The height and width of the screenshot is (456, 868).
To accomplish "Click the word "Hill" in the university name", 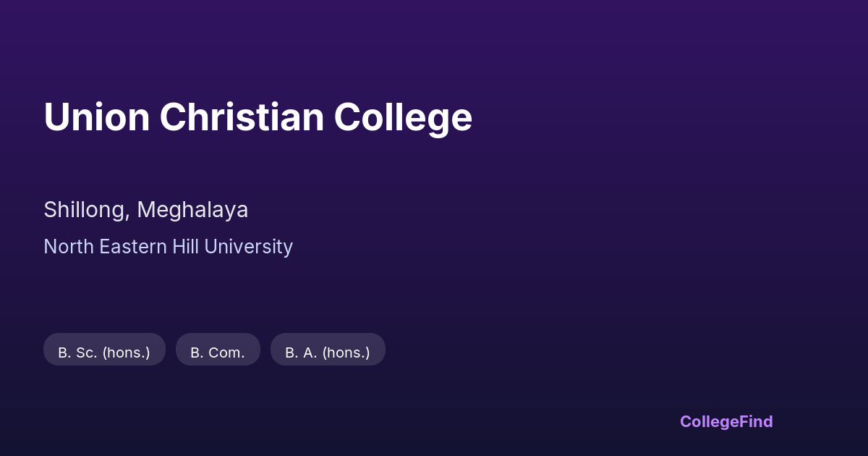I will (x=185, y=247).
